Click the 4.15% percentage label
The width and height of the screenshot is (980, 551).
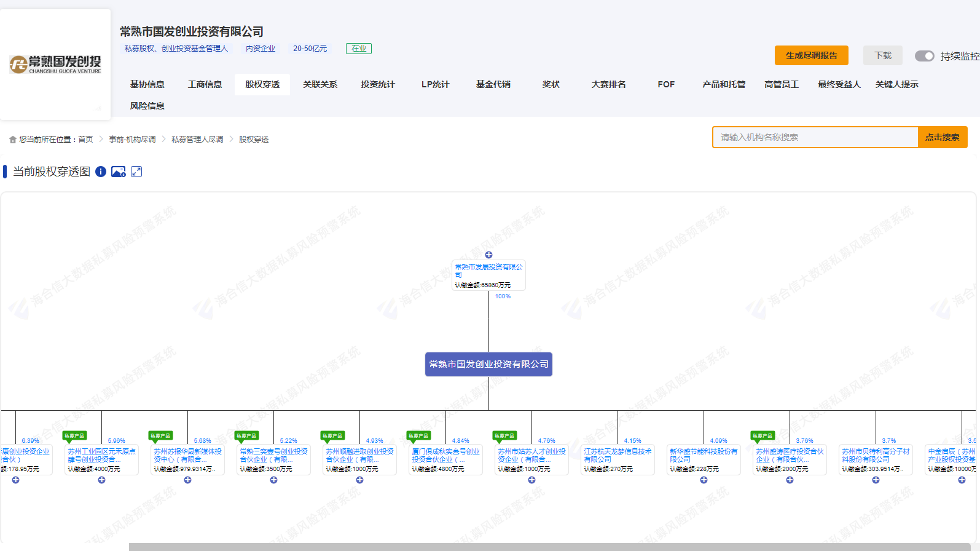point(632,441)
